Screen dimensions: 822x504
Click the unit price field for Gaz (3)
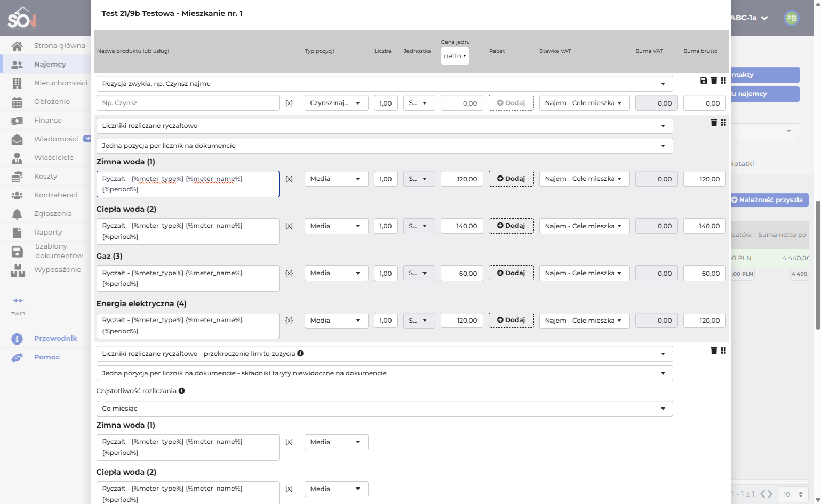point(462,273)
